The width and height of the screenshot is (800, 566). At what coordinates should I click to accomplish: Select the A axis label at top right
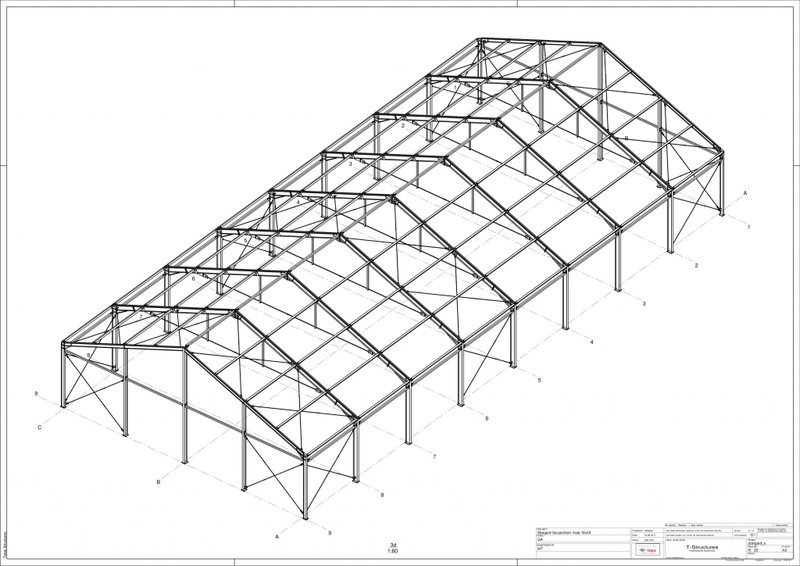coord(746,193)
